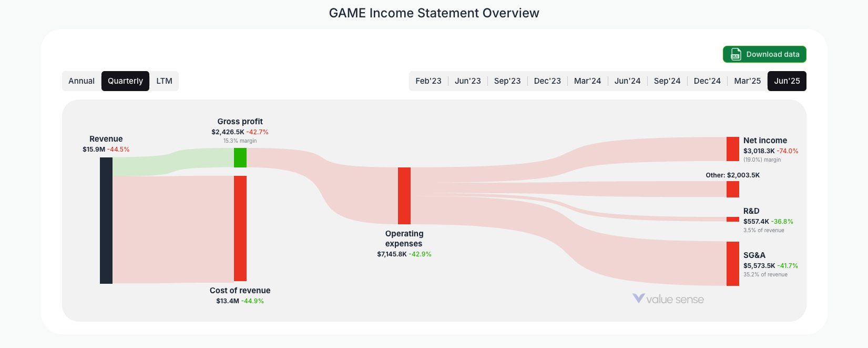Click the Net income node rectangle
This screenshot has width=868, height=348.
(x=733, y=149)
